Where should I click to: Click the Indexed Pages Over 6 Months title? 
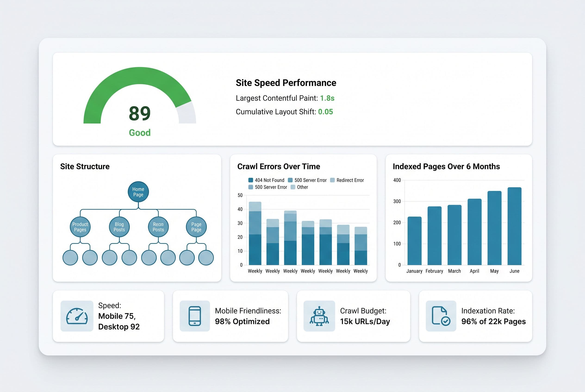(x=446, y=166)
